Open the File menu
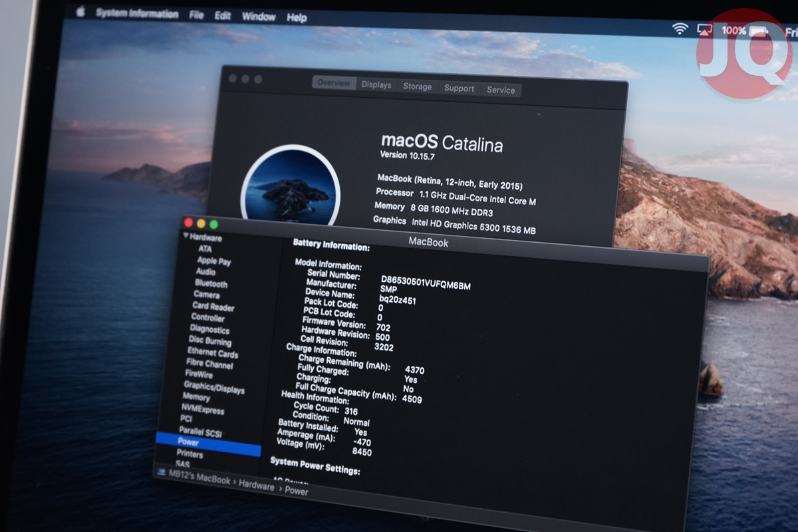798x532 pixels. [196, 15]
